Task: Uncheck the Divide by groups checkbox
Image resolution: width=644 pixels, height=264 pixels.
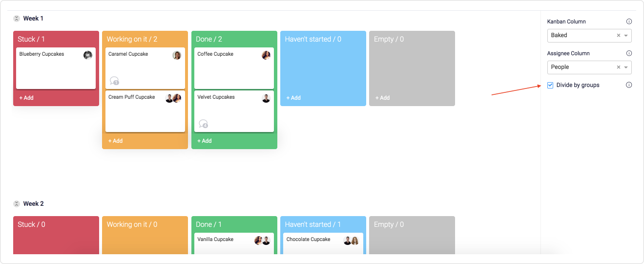Action: pos(550,85)
